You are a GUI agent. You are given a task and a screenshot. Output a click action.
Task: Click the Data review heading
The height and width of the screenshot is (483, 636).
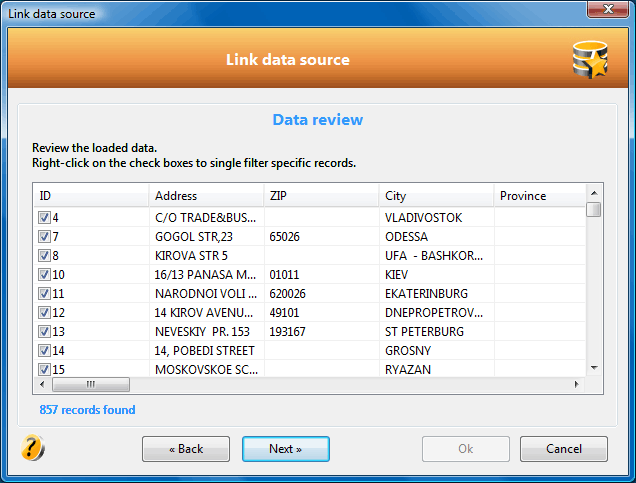click(x=318, y=120)
